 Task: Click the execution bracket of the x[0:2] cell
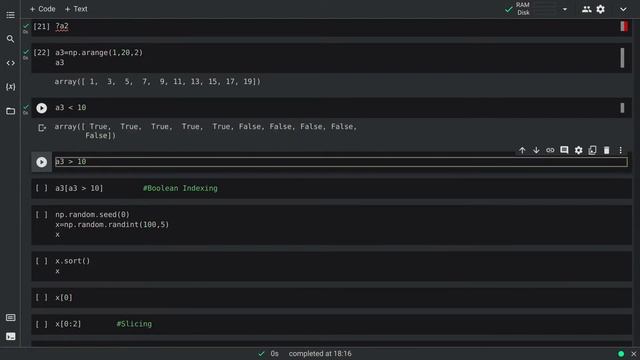(41, 324)
